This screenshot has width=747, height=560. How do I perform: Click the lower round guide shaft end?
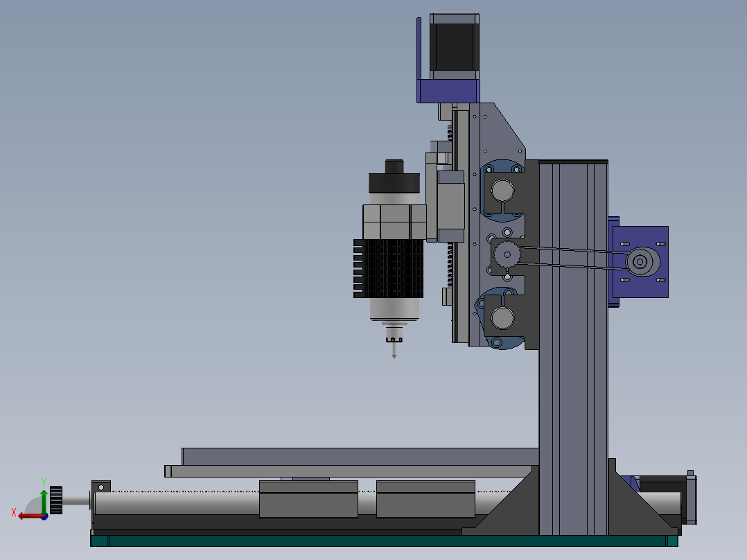point(502,317)
